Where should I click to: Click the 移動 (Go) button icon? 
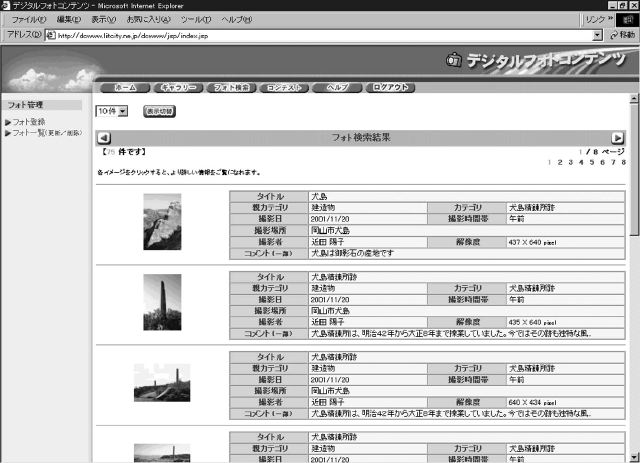[x=612, y=34]
